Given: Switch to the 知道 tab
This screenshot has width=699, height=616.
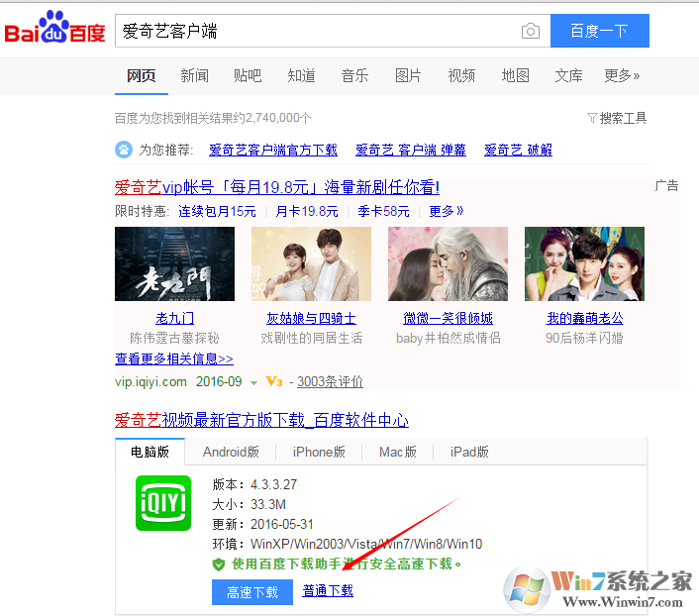Looking at the screenshot, I should [x=301, y=75].
